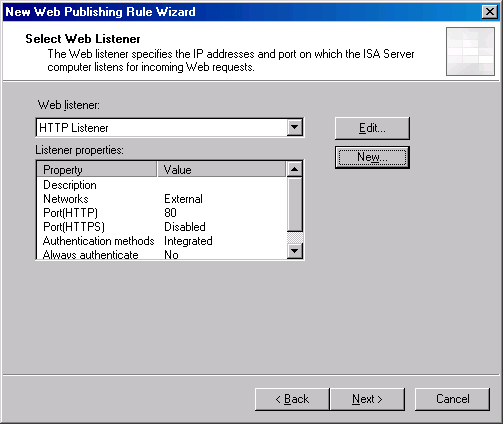The image size is (503, 424).
Task: Select the Port(HTTPS) property row
Action: 162,227
